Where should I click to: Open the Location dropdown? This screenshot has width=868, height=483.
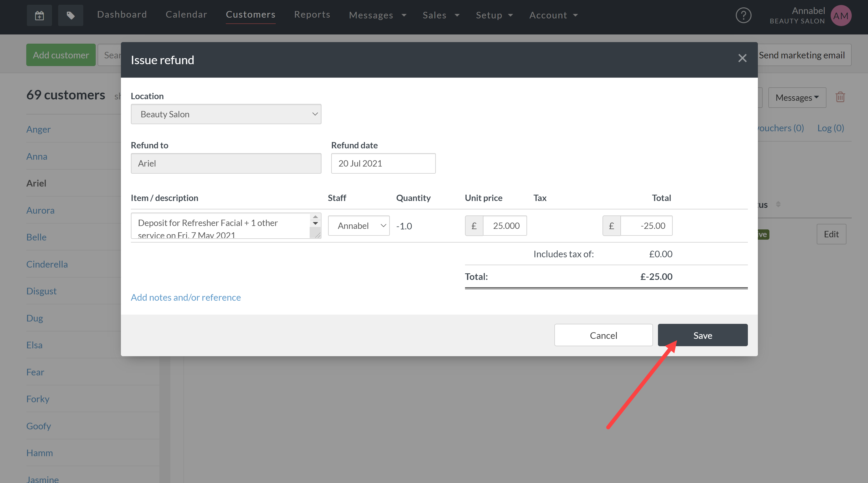[x=226, y=114]
